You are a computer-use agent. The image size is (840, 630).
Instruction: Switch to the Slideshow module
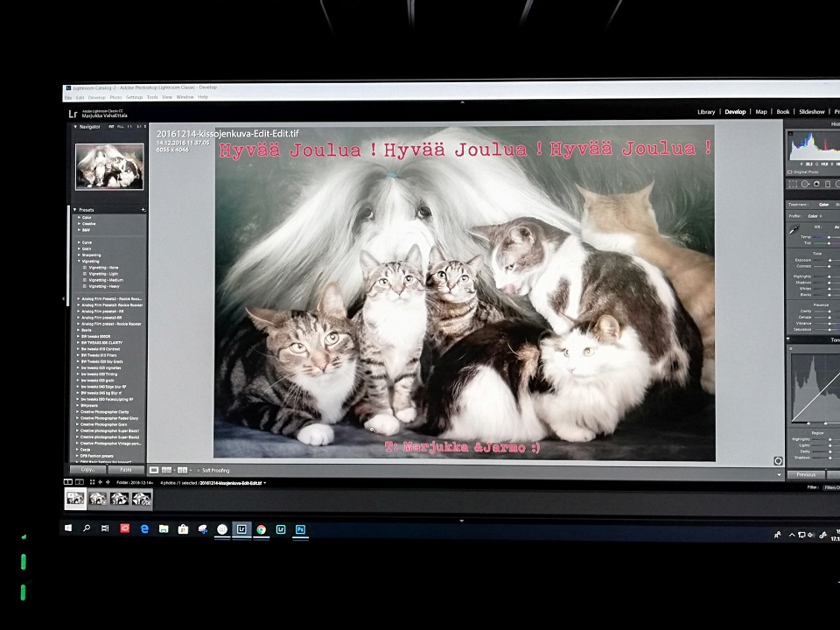[812, 112]
